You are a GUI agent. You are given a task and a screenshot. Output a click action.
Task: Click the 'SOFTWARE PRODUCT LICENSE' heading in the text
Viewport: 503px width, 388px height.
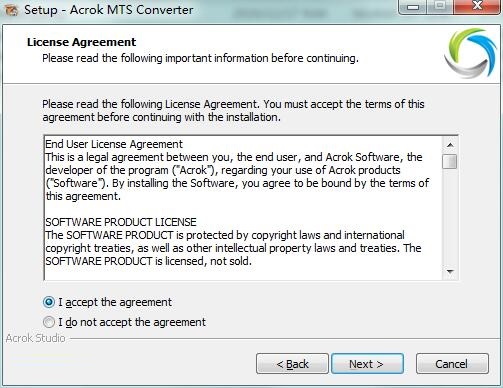click(x=121, y=222)
